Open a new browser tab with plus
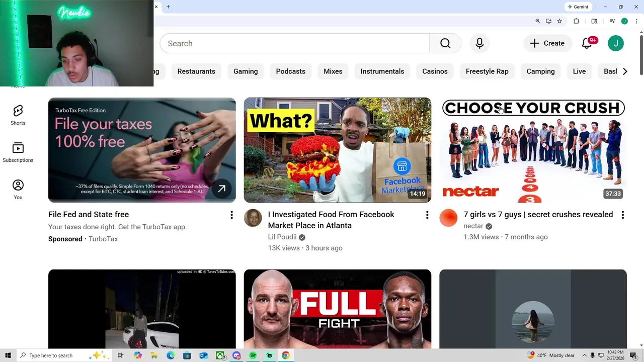 tap(169, 7)
